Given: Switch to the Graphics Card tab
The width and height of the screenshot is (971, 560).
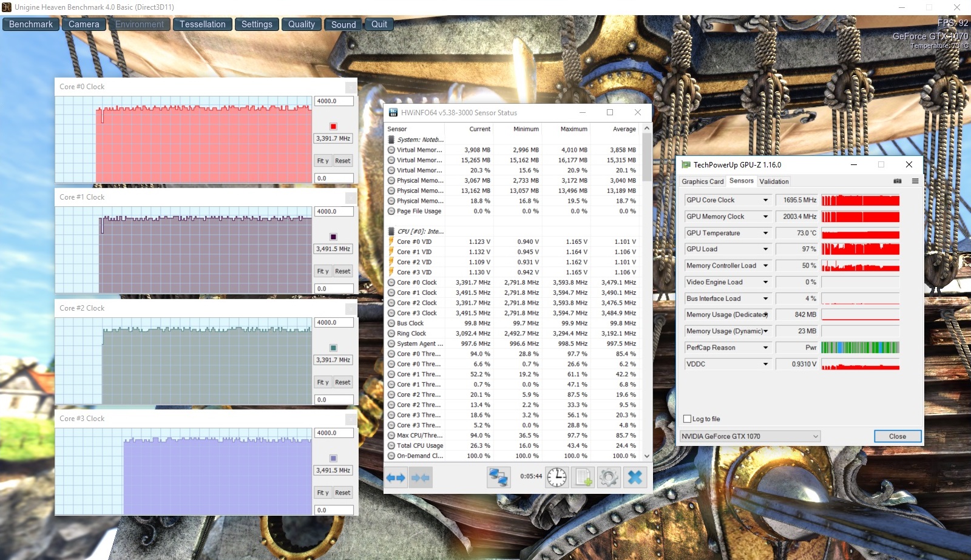Looking at the screenshot, I should [x=702, y=181].
